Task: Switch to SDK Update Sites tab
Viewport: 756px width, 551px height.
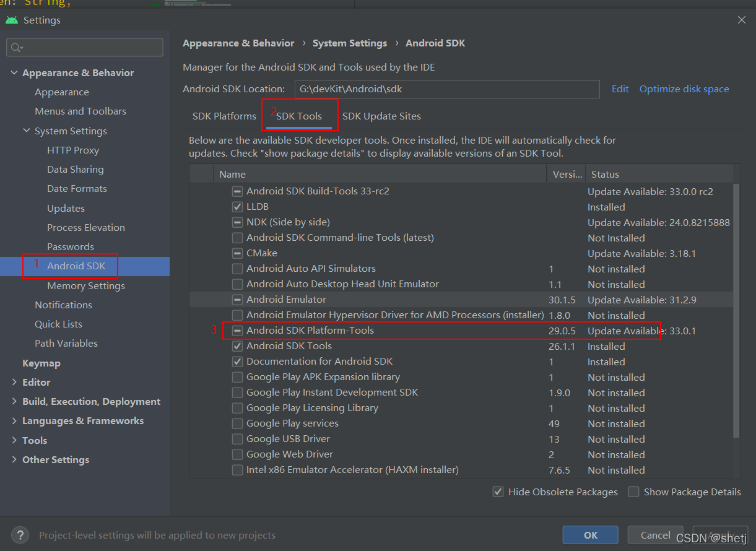Action: [x=381, y=116]
